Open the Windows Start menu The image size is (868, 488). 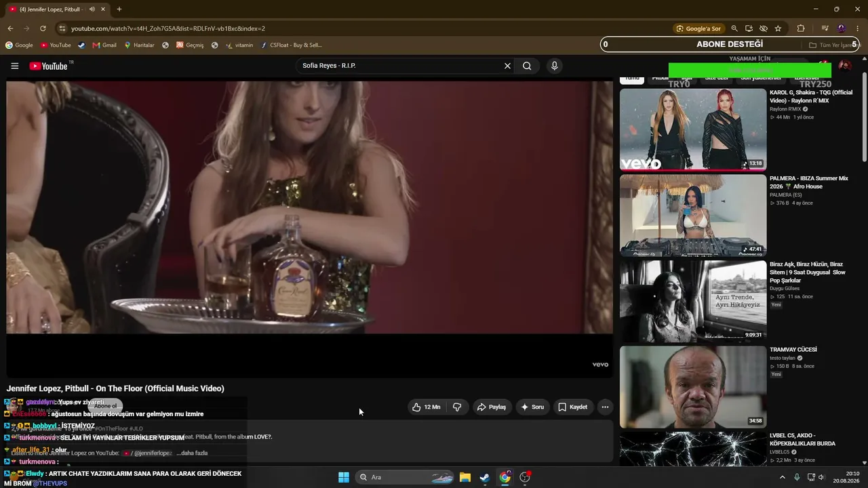tap(344, 477)
